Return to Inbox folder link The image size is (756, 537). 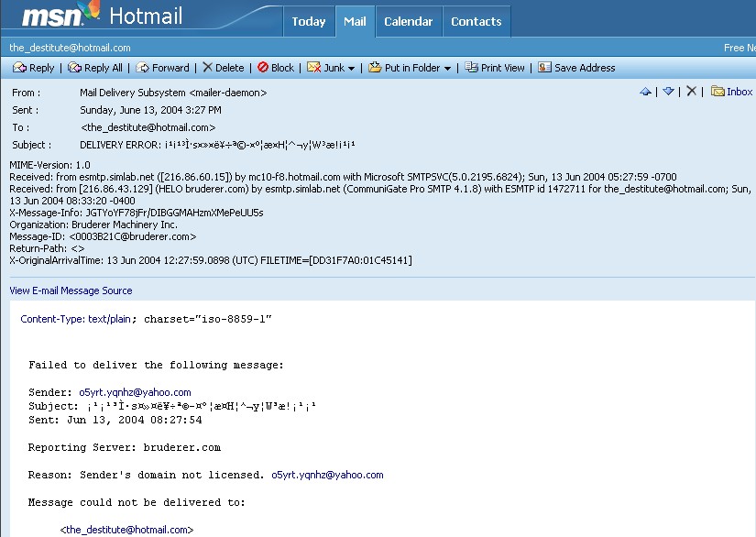739,92
